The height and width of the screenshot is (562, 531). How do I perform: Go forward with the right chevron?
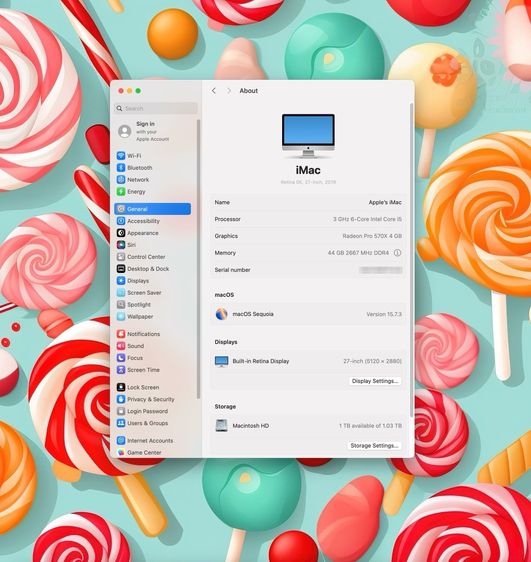click(x=229, y=91)
